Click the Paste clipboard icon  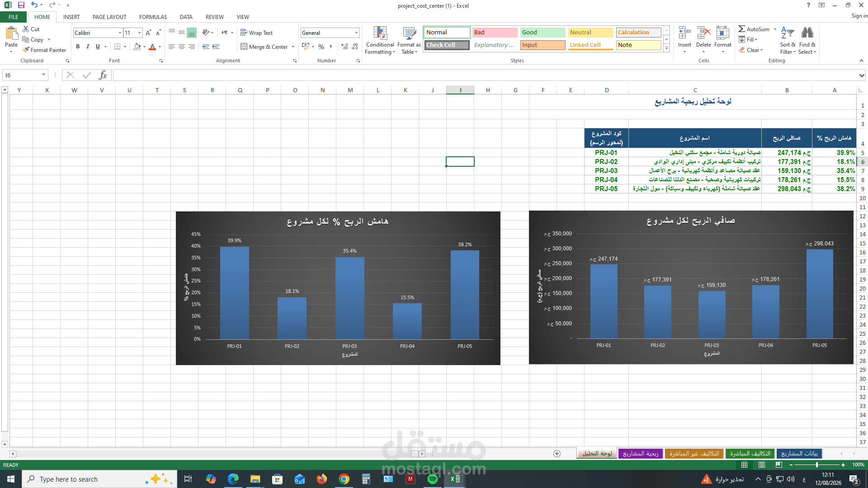coord(11,33)
